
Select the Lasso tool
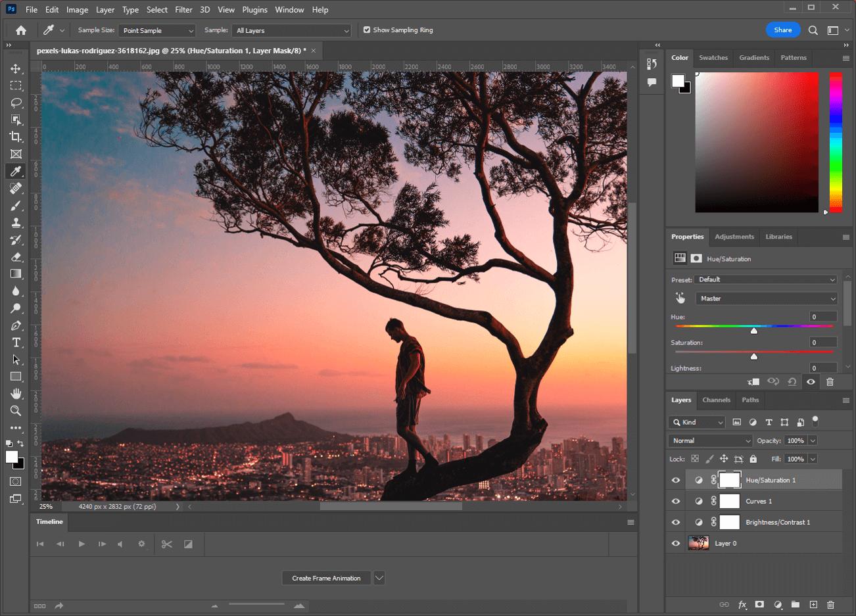coord(16,102)
